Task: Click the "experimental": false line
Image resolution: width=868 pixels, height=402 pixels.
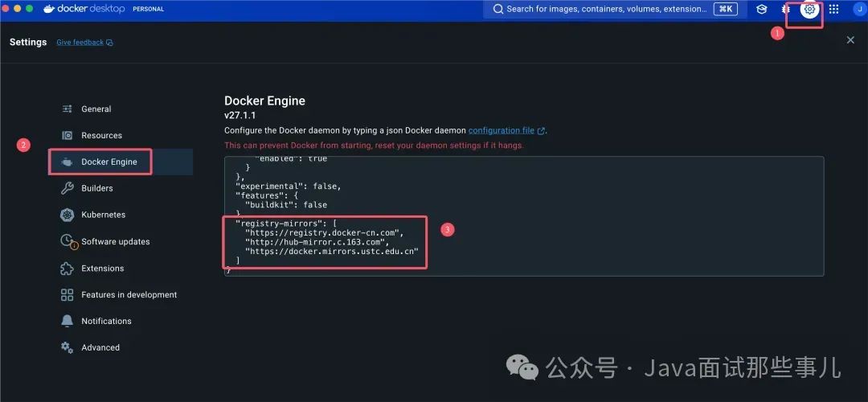Action: (x=289, y=186)
